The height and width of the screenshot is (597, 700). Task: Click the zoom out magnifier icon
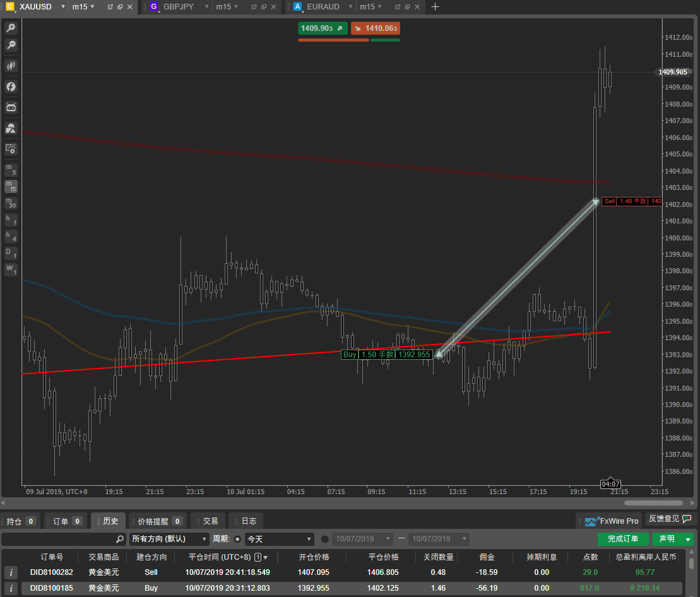pos(11,45)
